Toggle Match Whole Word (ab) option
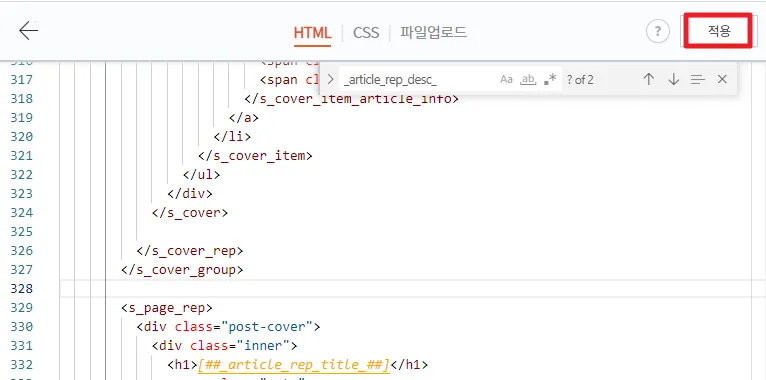This screenshot has height=380, width=766. pyautogui.click(x=528, y=79)
